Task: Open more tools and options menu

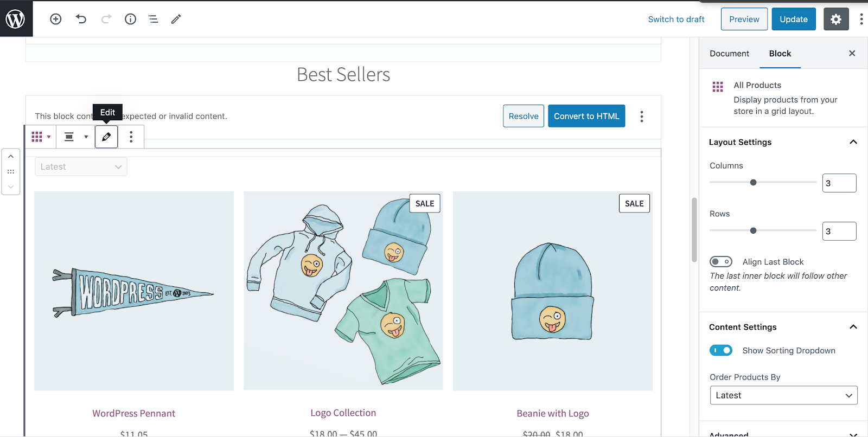Action: pyautogui.click(x=861, y=19)
